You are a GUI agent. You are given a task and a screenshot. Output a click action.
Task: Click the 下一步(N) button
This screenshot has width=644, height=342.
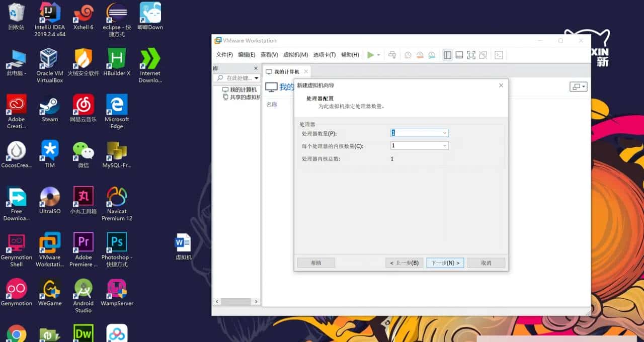445,263
